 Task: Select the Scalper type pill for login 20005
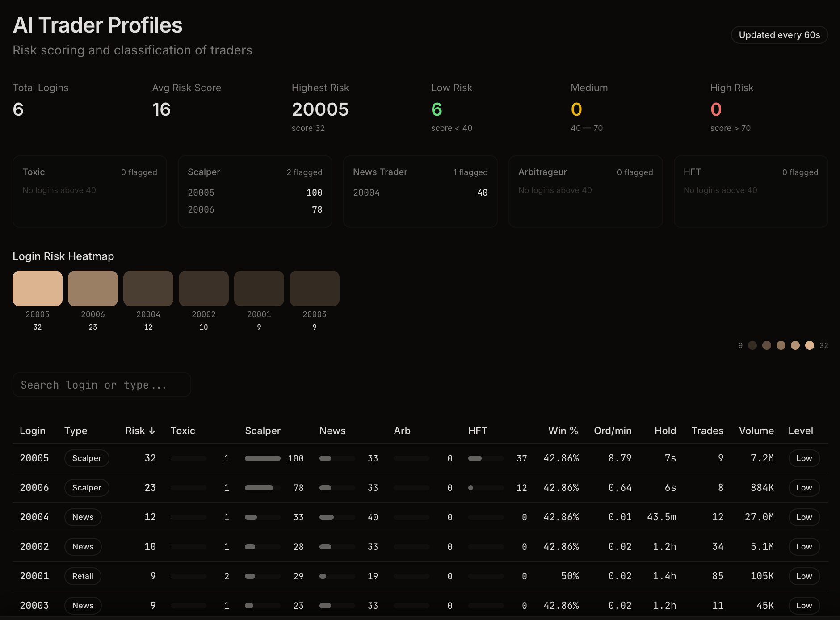pos(87,458)
